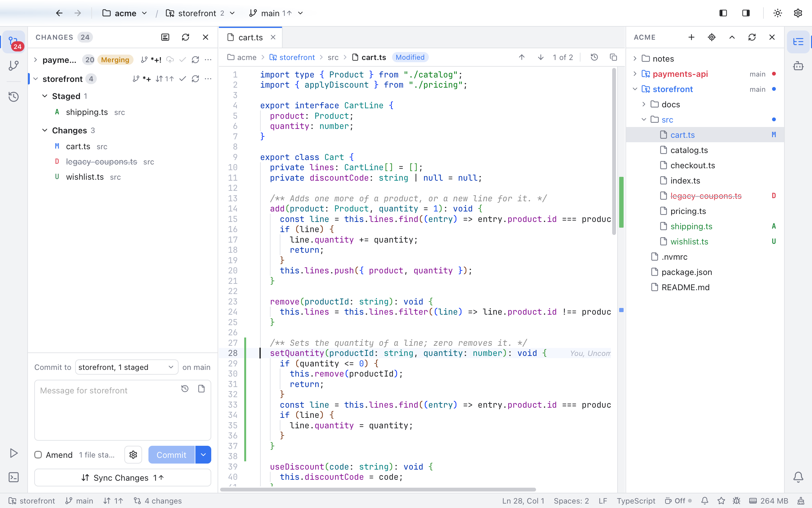Refresh the CHANGES panel
The image size is (812, 508).
pos(186,37)
